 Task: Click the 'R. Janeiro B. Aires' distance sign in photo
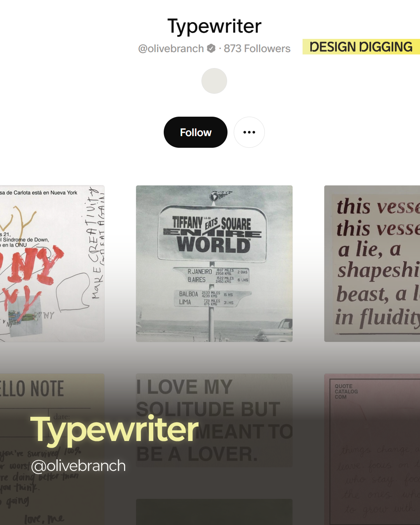click(x=212, y=275)
